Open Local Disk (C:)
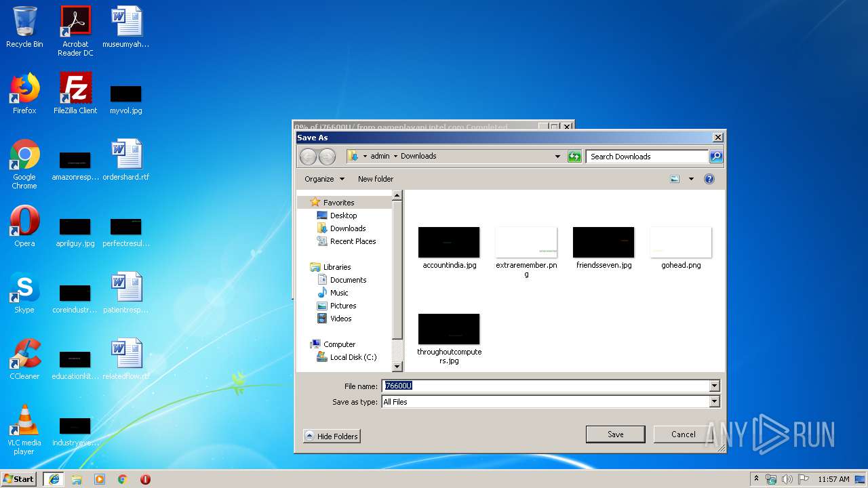Viewport: 868px width, 488px height. pyautogui.click(x=353, y=357)
